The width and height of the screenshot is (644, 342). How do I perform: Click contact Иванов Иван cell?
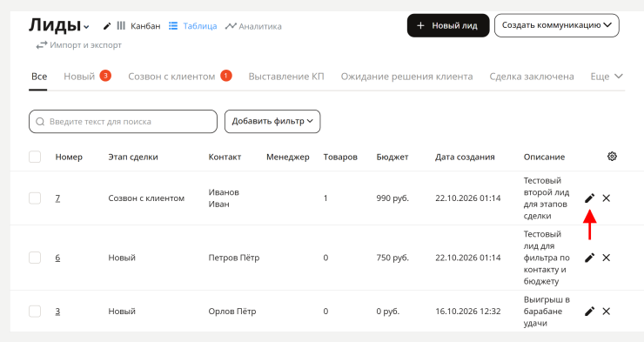[x=224, y=198]
